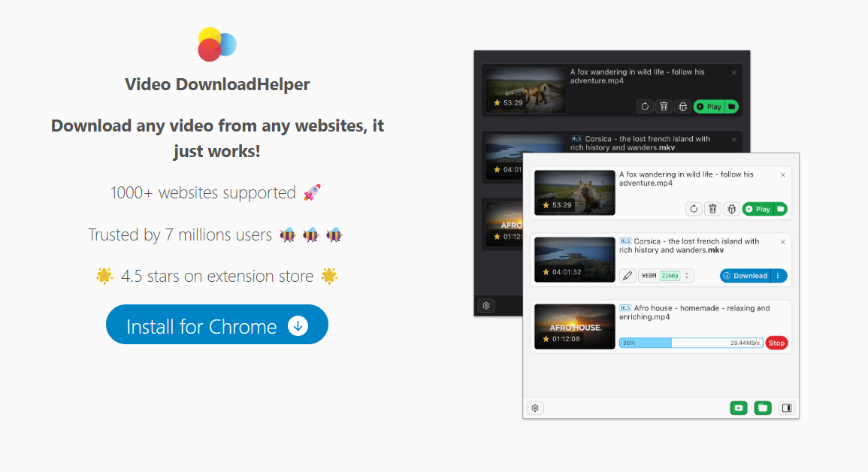Viewport: 868px width, 472px height.
Task: Download the Corsica video
Action: 746,276
